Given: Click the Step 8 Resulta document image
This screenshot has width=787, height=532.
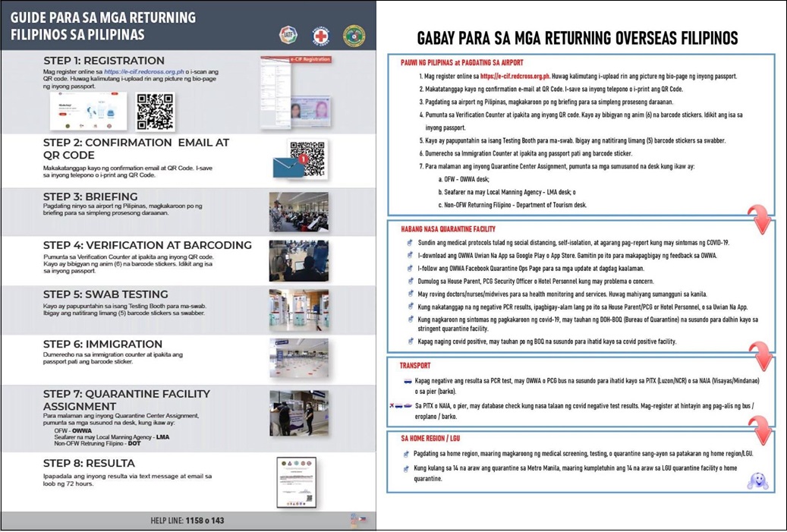Looking at the screenshot, I should click(296, 481).
